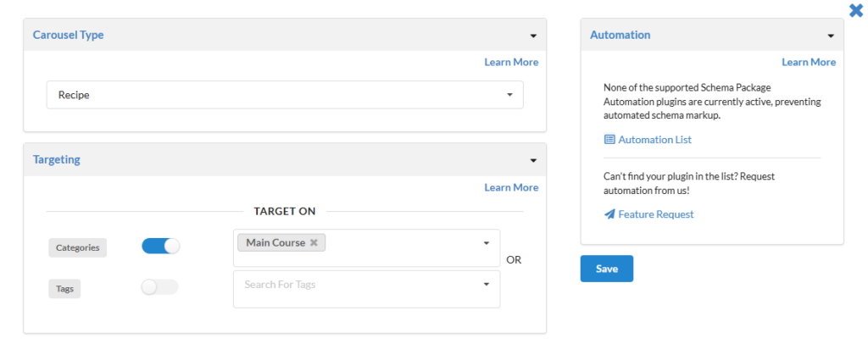
Task: Click the Feature Request paper plane icon
Action: 609,214
